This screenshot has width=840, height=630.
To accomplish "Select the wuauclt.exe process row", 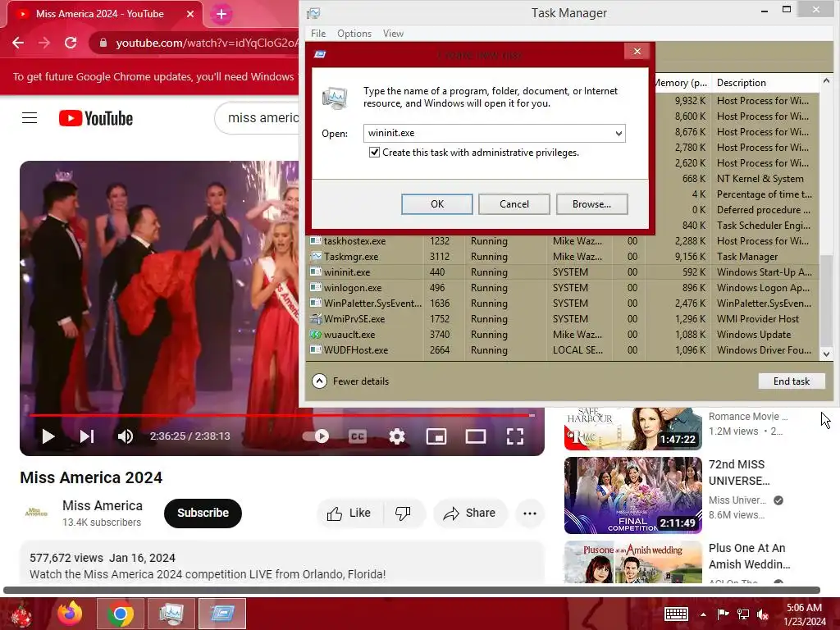I will click(561, 335).
